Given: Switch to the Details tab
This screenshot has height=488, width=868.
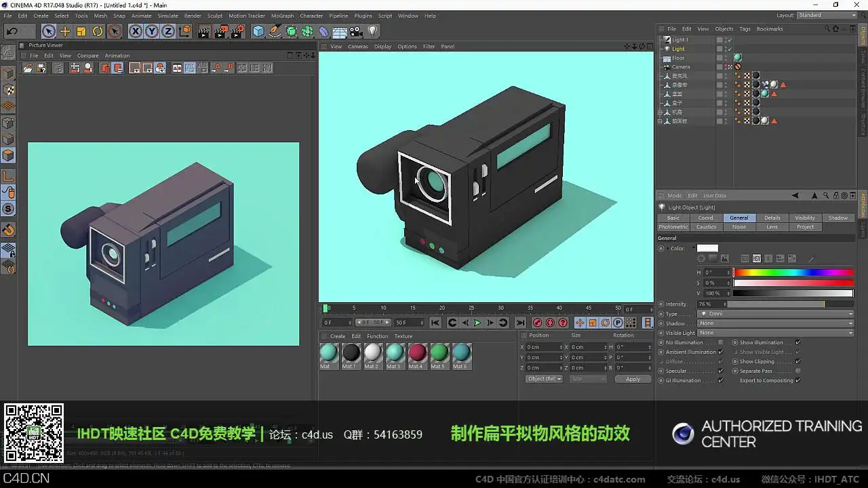Looking at the screenshot, I should click(x=772, y=218).
